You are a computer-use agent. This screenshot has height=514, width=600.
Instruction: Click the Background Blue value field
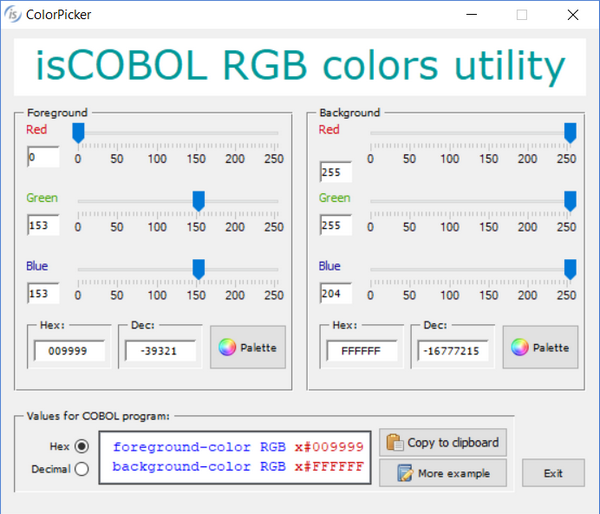pyautogui.click(x=336, y=293)
